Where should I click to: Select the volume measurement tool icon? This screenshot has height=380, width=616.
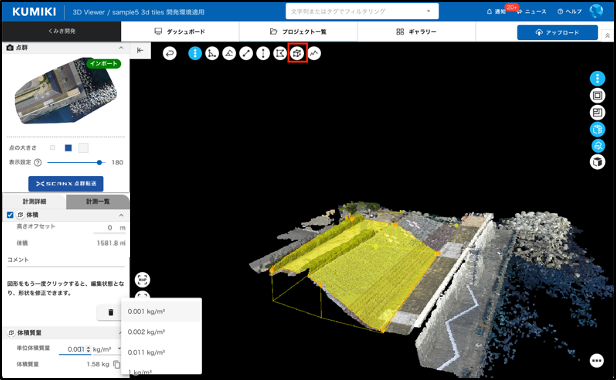pos(297,53)
